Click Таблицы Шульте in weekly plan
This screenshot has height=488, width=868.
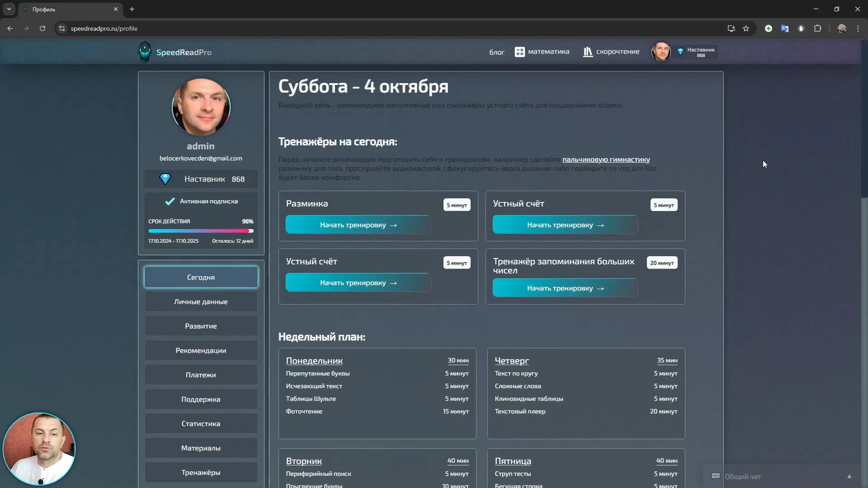click(311, 399)
